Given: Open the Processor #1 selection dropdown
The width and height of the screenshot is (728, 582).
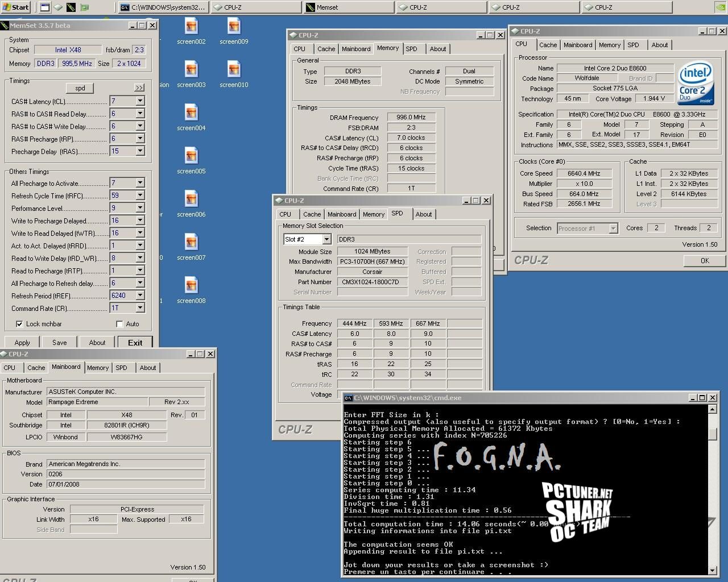Looking at the screenshot, I should (x=613, y=228).
